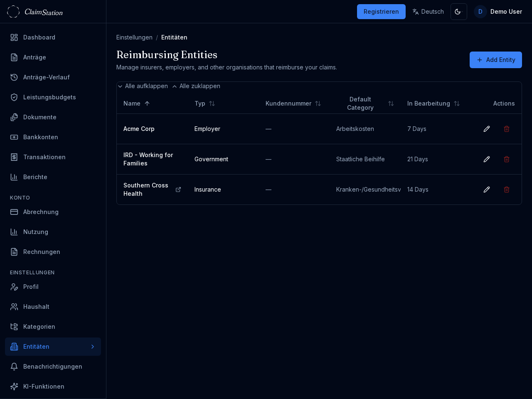Click the Nutzung bar chart icon
Screen dimensions: 532x399
pyautogui.click(x=14, y=232)
